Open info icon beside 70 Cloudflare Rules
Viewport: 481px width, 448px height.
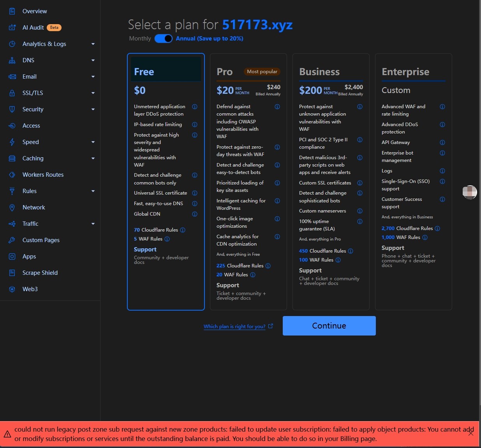183,230
